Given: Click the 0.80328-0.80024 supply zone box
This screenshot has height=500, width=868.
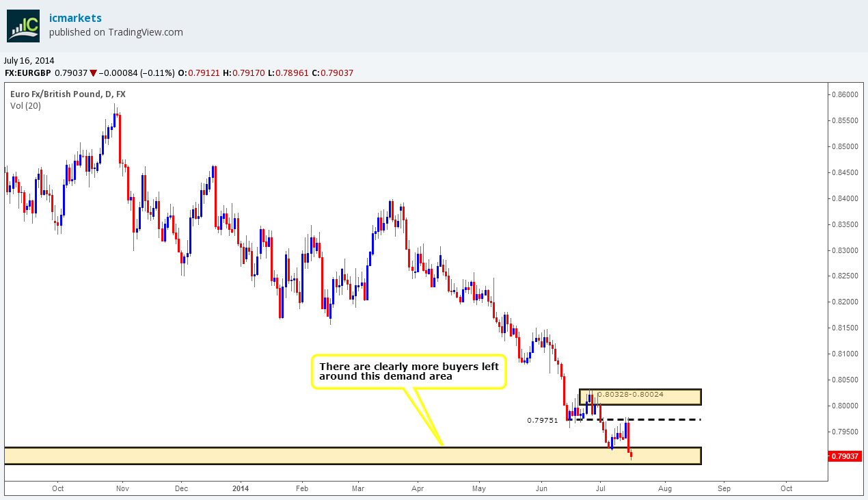Looking at the screenshot, I should pyautogui.click(x=640, y=397).
